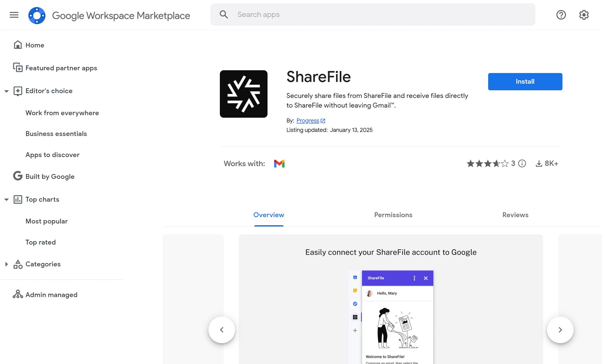Open Featured partner apps

point(61,68)
